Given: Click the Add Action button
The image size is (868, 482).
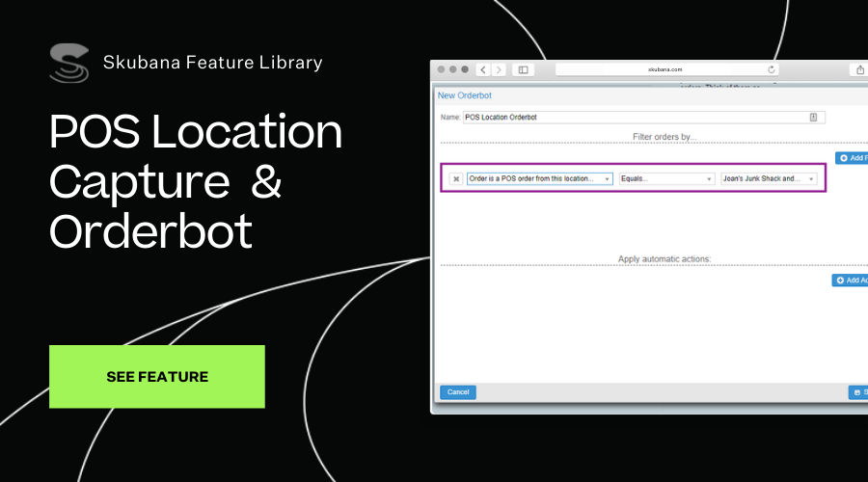Looking at the screenshot, I should [x=851, y=280].
